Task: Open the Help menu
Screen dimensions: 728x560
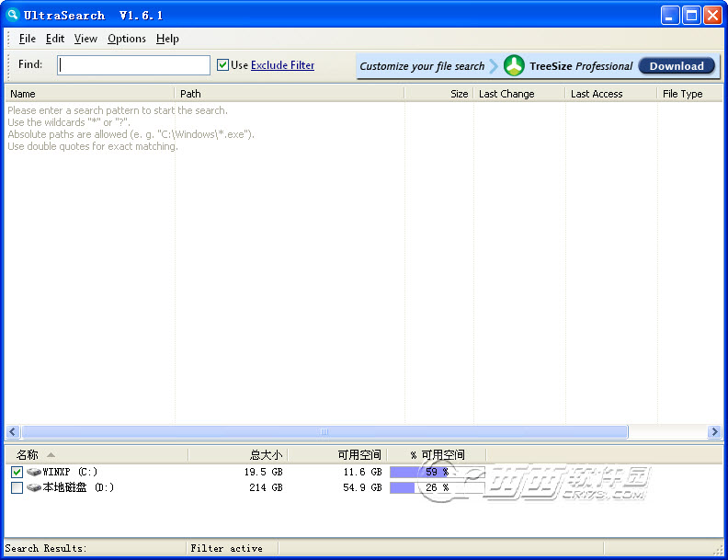Action: tap(167, 39)
